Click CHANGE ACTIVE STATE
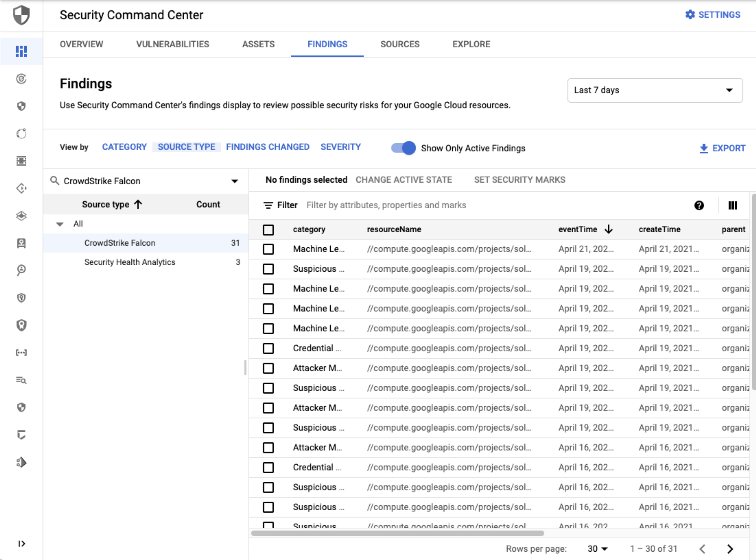The image size is (756, 560). (x=403, y=180)
